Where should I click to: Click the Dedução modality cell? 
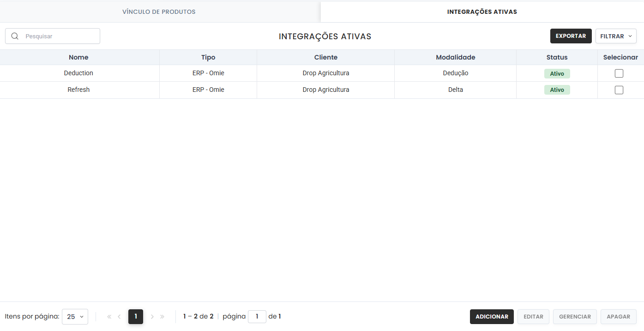pos(456,73)
